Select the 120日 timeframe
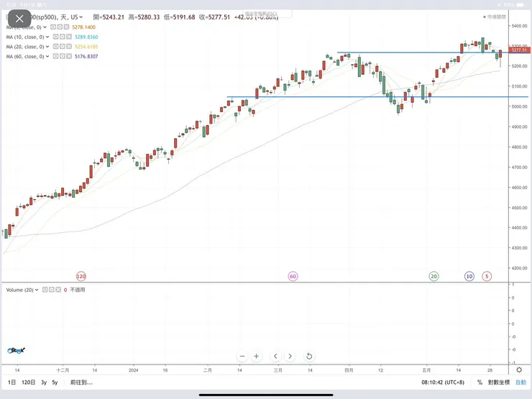Image resolution: width=532 pixels, height=399 pixels. (29, 382)
